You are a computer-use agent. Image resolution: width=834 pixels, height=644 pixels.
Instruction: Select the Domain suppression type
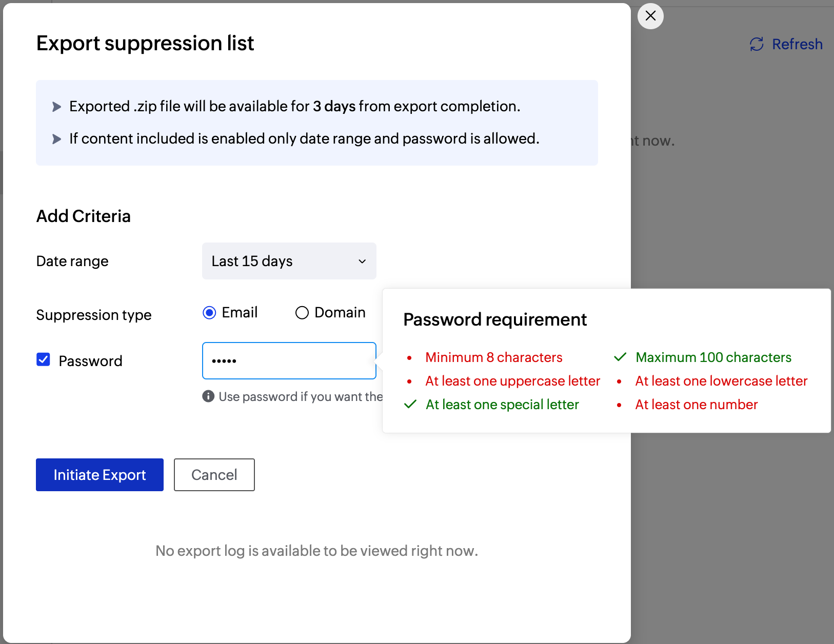pyautogui.click(x=302, y=312)
